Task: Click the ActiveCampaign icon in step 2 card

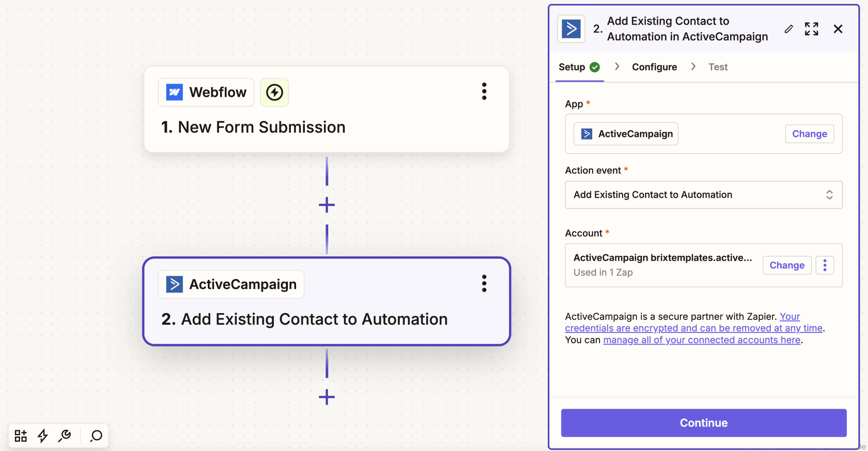Action: pyautogui.click(x=175, y=284)
